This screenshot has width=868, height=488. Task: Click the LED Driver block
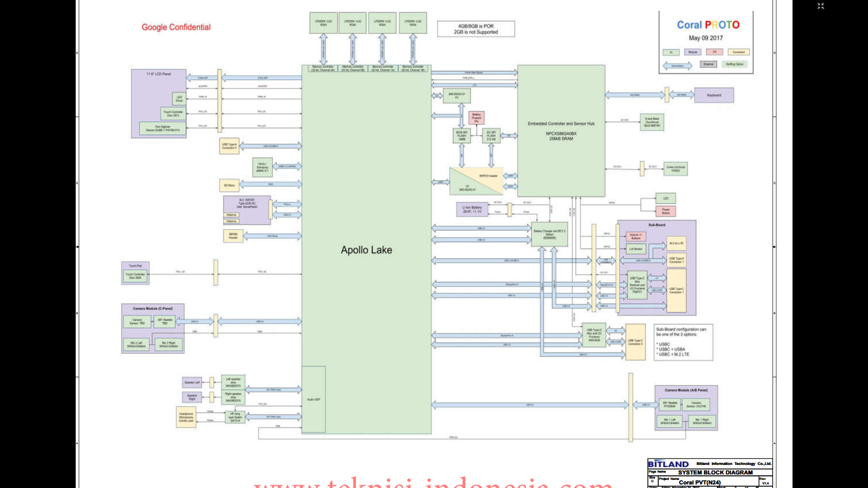tap(179, 99)
